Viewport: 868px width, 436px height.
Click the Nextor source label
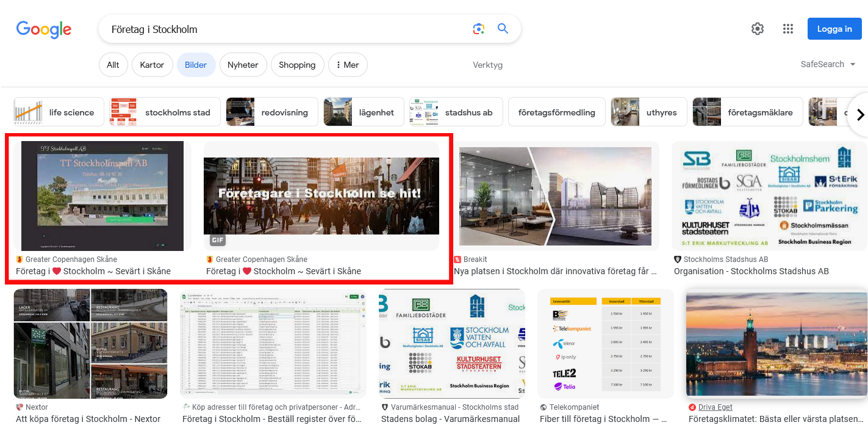[x=37, y=407]
